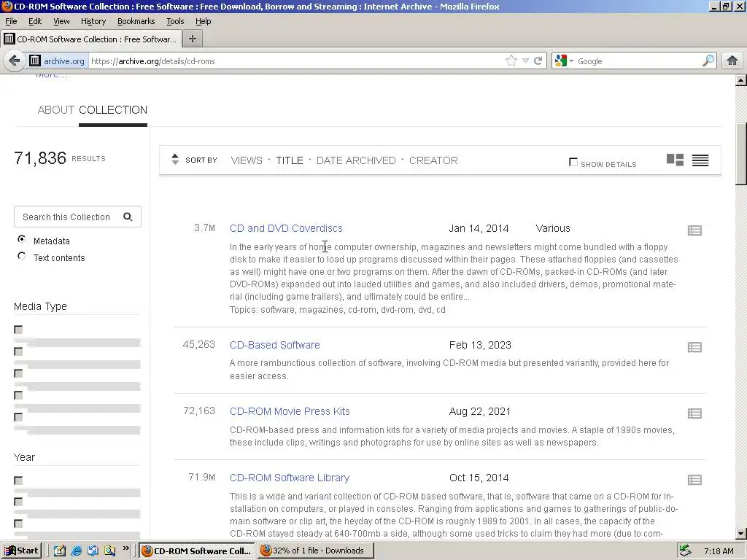The image size is (747, 560).
Task: Open the CD-ROM Movie Press Kits link
Action: 290,411
